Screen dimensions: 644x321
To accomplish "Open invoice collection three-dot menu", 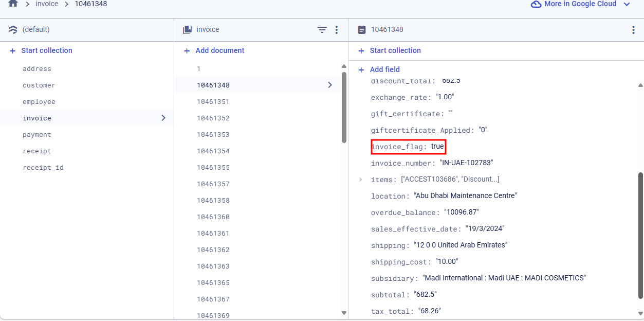I will coord(337,30).
